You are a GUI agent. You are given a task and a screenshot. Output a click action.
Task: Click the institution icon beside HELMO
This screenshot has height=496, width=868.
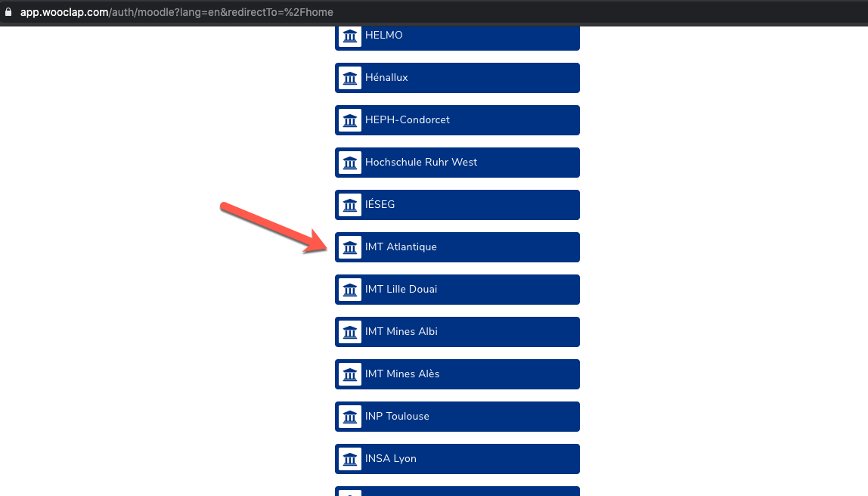pos(350,36)
